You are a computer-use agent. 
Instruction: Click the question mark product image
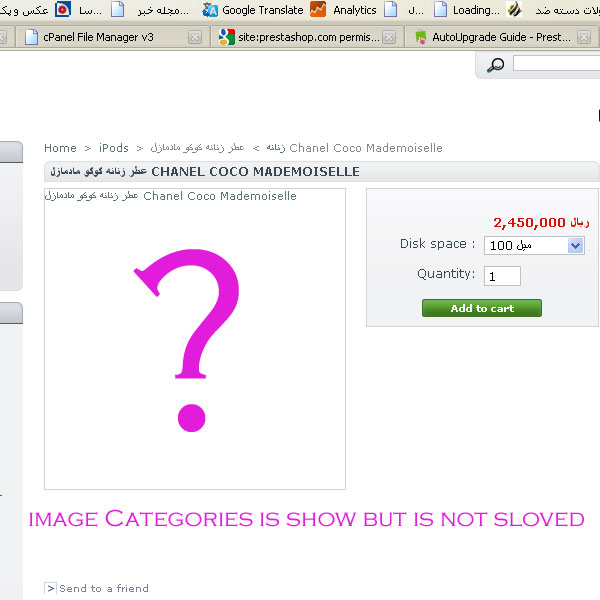tap(195, 339)
